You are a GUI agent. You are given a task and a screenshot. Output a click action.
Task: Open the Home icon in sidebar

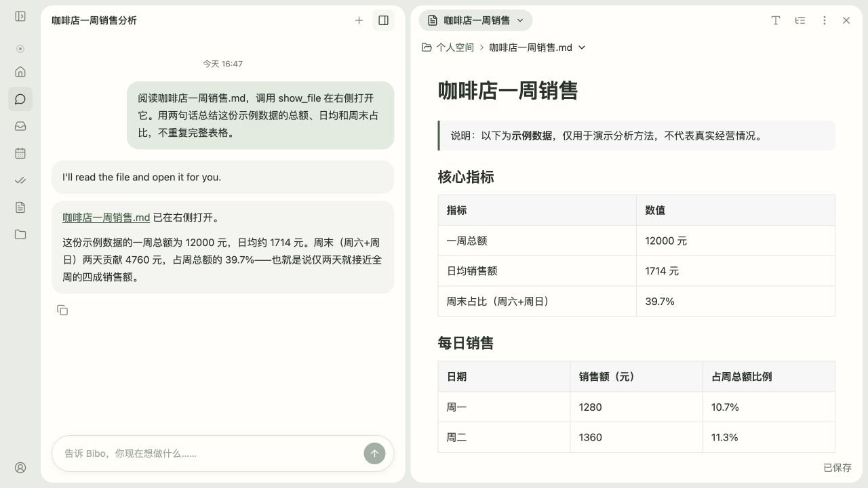(20, 72)
